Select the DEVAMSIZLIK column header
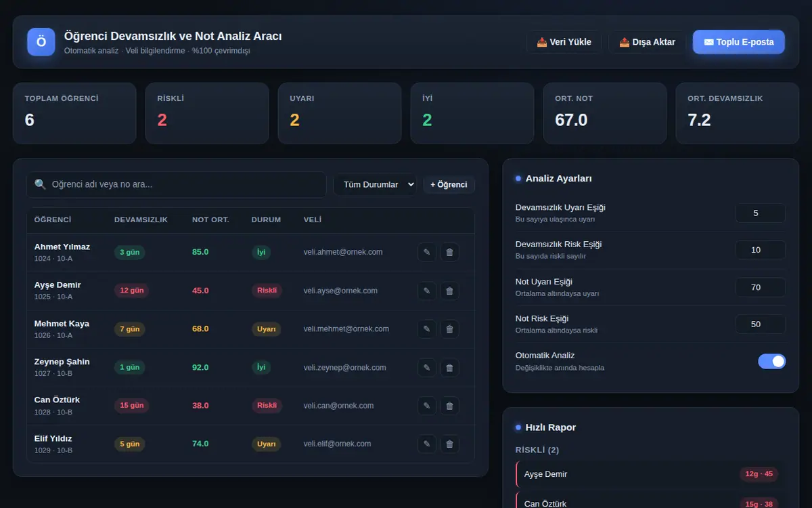Image resolution: width=812 pixels, height=508 pixels. click(x=141, y=220)
